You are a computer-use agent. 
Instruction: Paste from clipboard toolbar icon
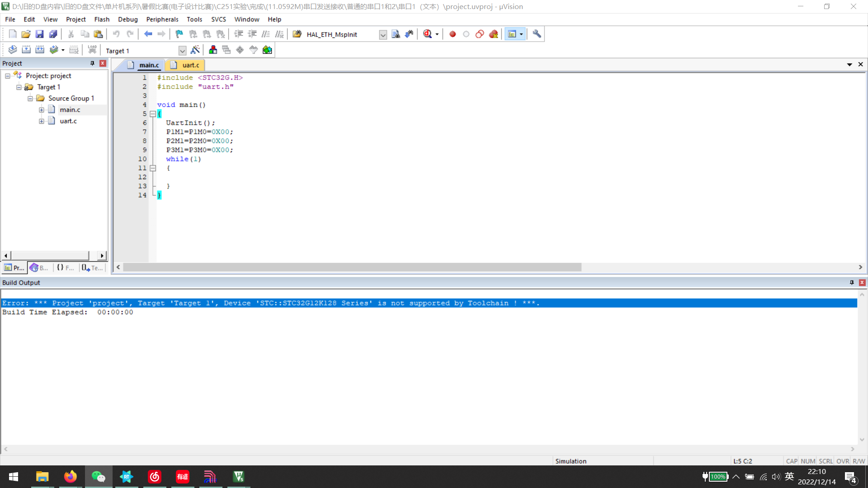click(x=98, y=34)
